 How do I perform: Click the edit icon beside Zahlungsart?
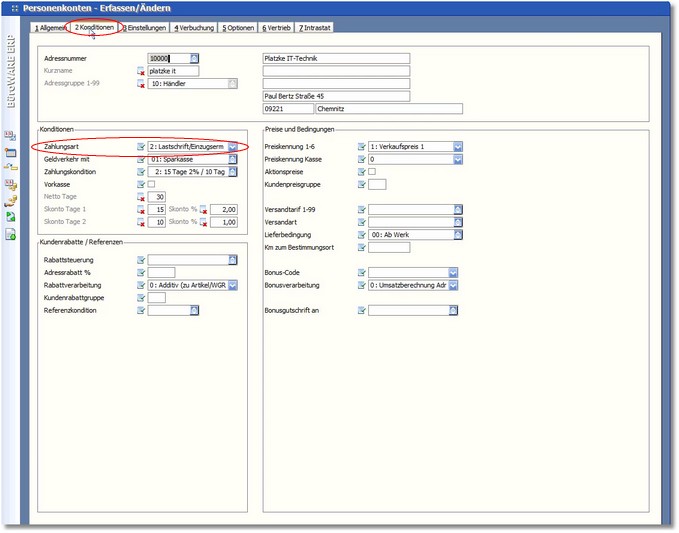pos(141,147)
